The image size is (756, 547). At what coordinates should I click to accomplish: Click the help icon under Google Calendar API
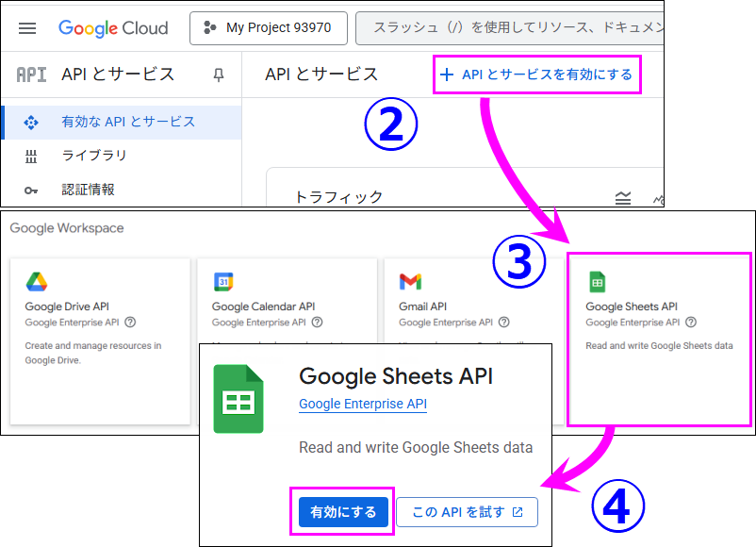click(x=317, y=323)
